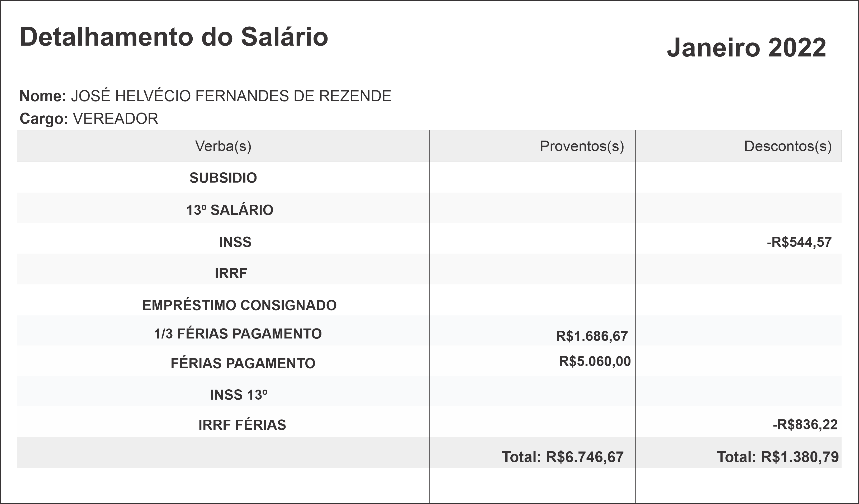
Task: Select the INSS 13º row label
Action: click(x=239, y=395)
